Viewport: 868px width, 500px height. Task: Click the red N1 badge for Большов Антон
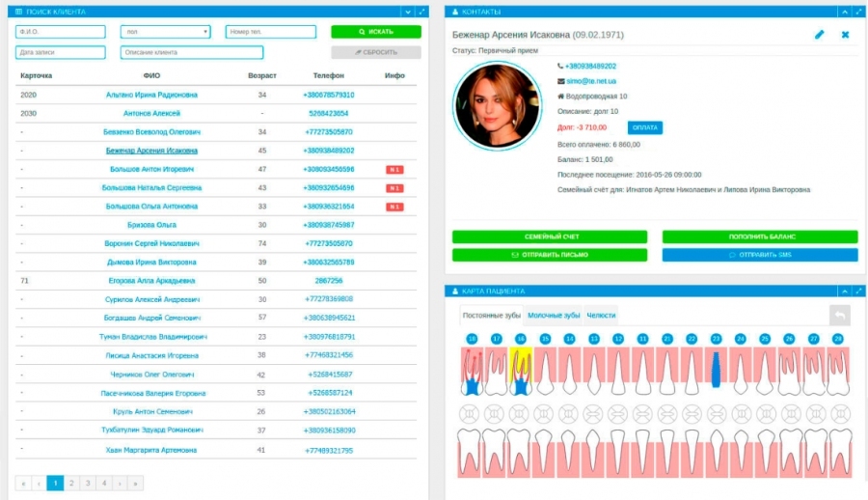pyautogui.click(x=394, y=169)
